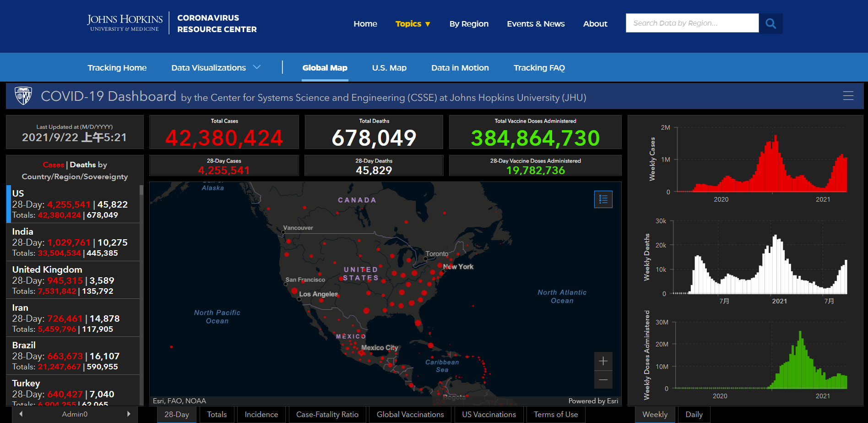Image resolution: width=868 pixels, height=423 pixels.
Task: Toggle list to Deaths by country
Action: pos(82,165)
